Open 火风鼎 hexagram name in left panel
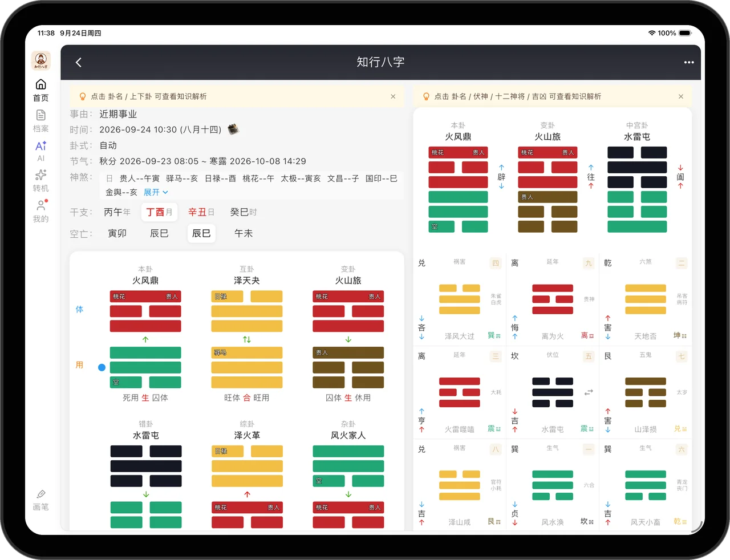 point(145,281)
